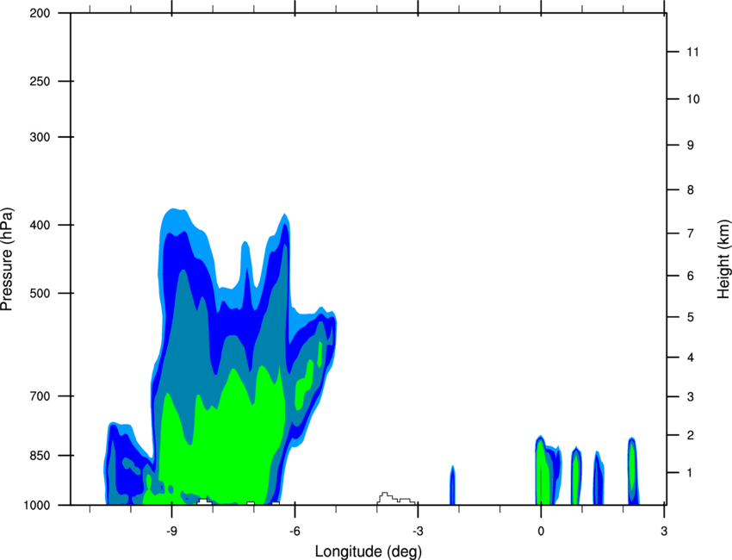Click the 0 longitude tick label
This screenshot has height=560, width=732.
(541, 532)
